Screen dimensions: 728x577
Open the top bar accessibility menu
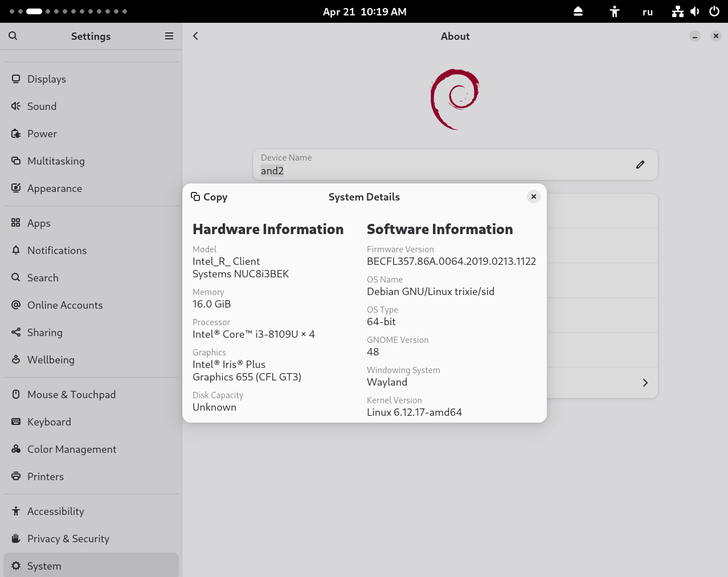(614, 11)
